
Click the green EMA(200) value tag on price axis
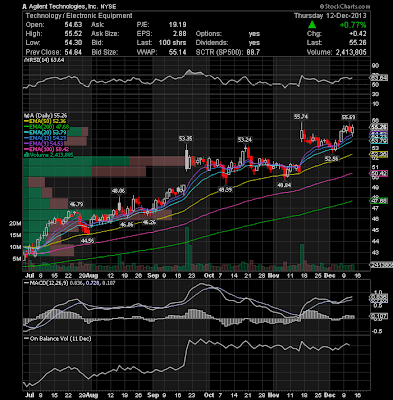[x=379, y=201]
